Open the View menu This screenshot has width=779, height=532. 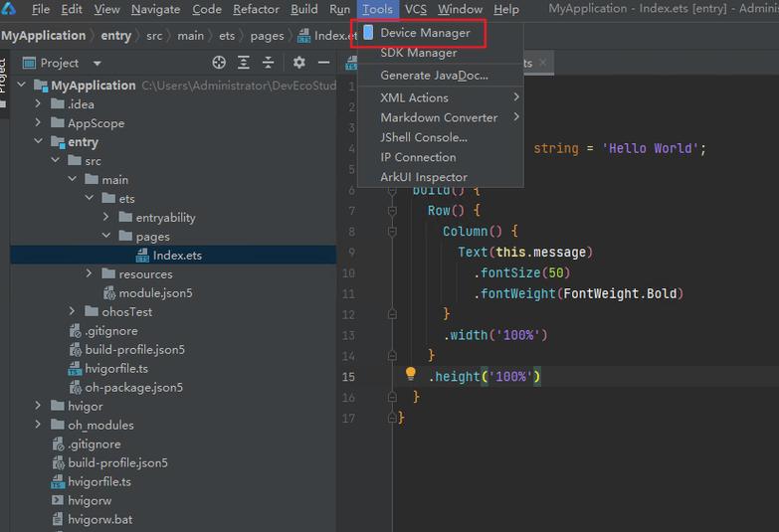[x=106, y=9]
